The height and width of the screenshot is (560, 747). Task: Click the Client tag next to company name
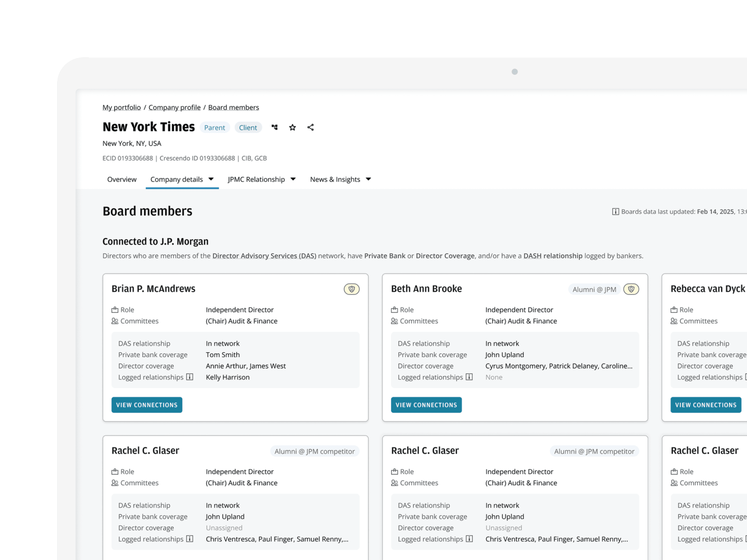[x=248, y=128]
